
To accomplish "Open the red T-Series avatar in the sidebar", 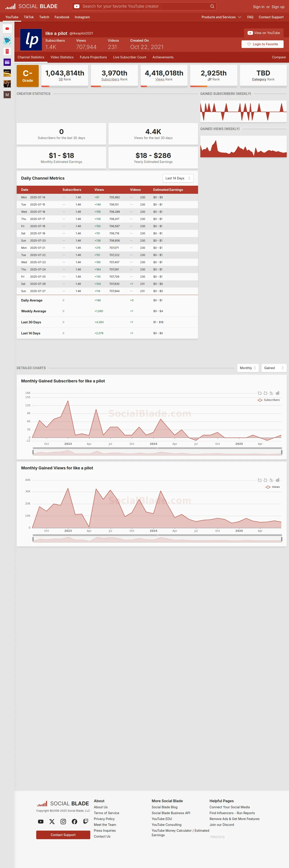I will pyautogui.click(x=7, y=51).
